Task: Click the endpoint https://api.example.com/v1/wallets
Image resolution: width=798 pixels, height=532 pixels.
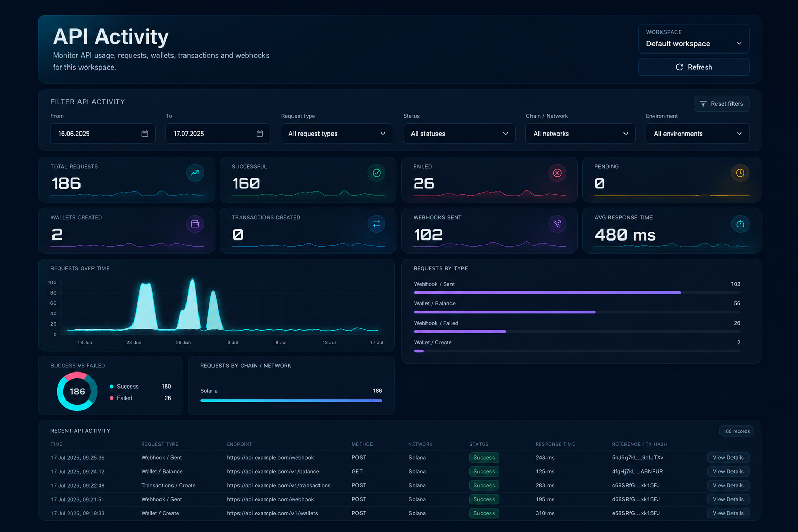Action: (x=272, y=513)
